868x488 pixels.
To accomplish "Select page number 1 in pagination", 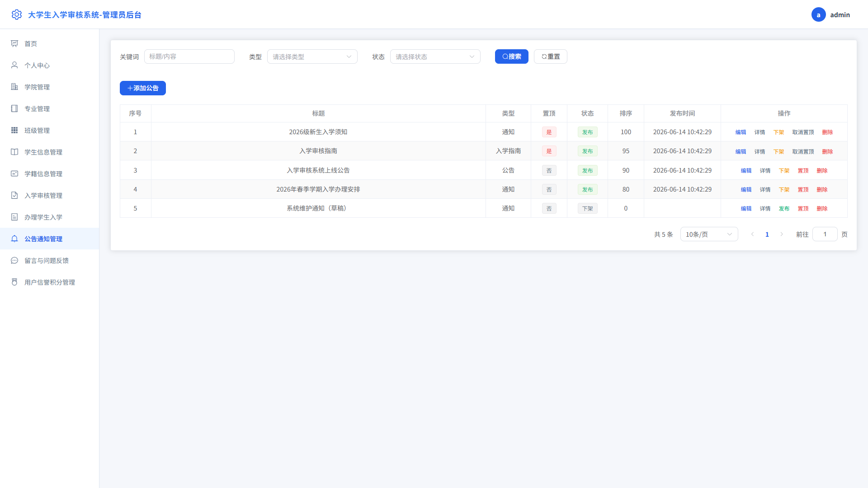I will tap(767, 234).
